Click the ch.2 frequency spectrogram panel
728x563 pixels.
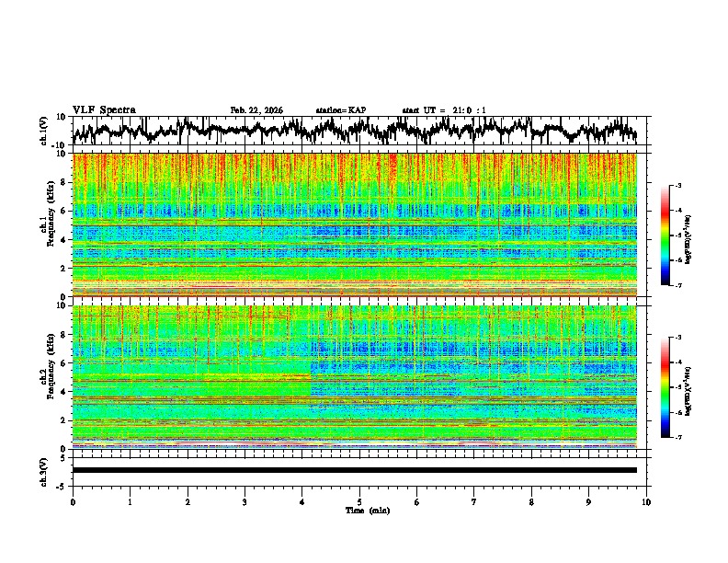pos(355,377)
